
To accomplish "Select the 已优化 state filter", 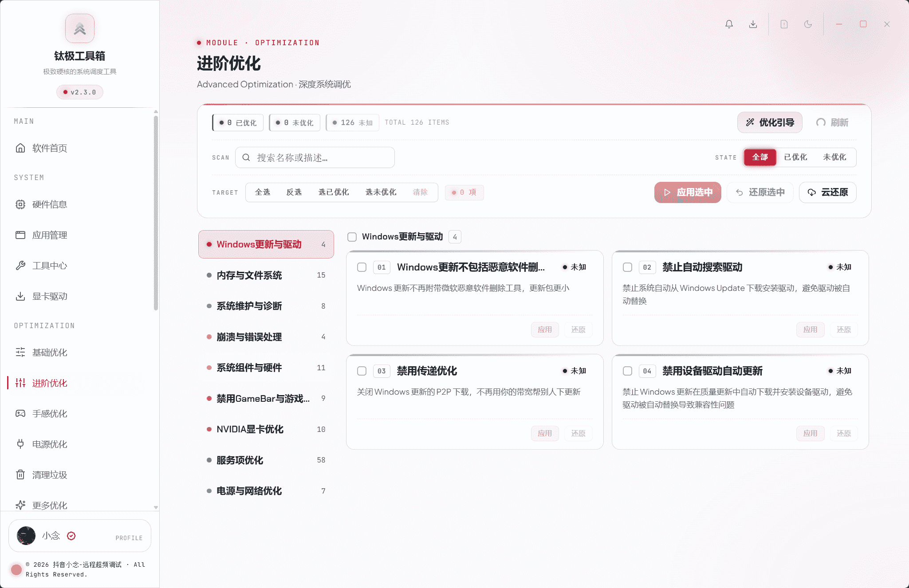I will pyautogui.click(x=795, y=157).
